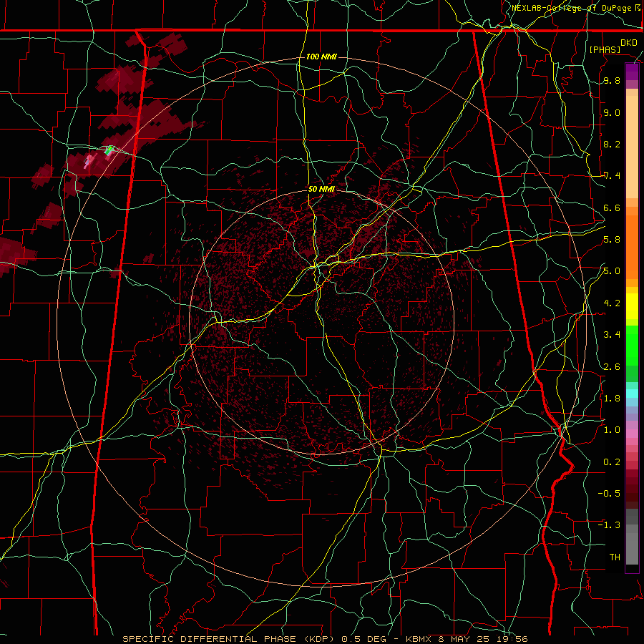Click the 3.4 value on color scale
The width and height of the screenshot is (644, 644).
tap(612, 335)
